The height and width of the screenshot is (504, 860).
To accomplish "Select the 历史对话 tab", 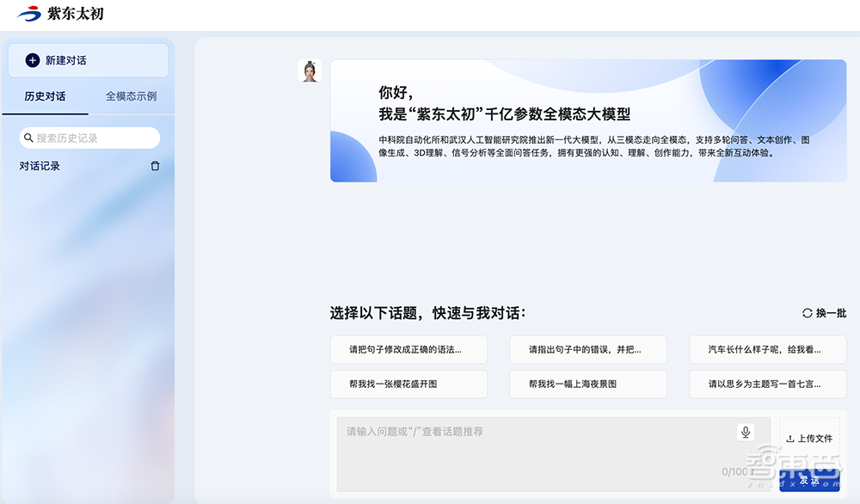I will [44, 96].
